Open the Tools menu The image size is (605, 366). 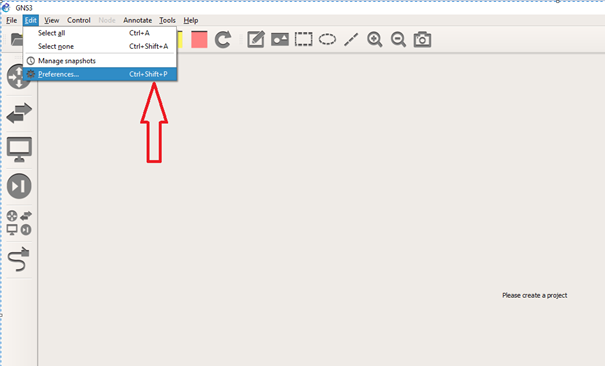(x=167, y=20)
